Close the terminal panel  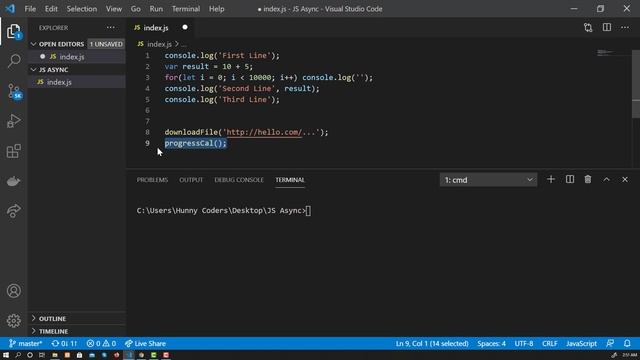[625, 180]
